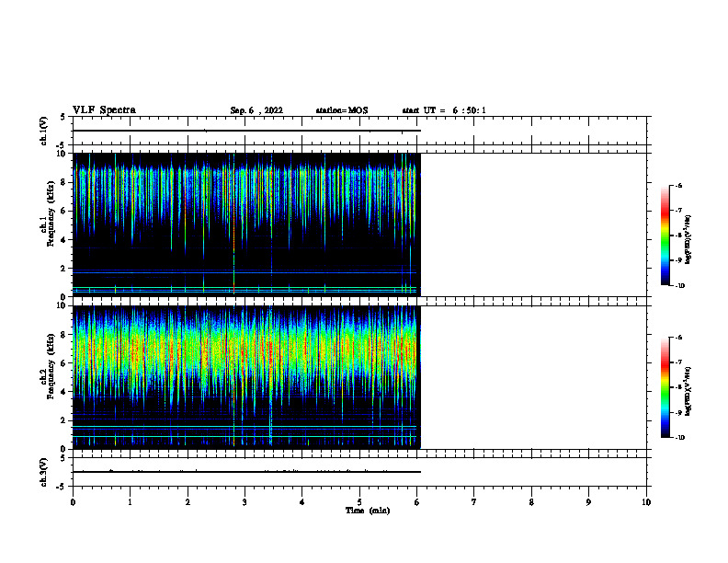
Task: Click the ch.2 "Frequency (kHz)" axis label
Action: tap(51, 366)
